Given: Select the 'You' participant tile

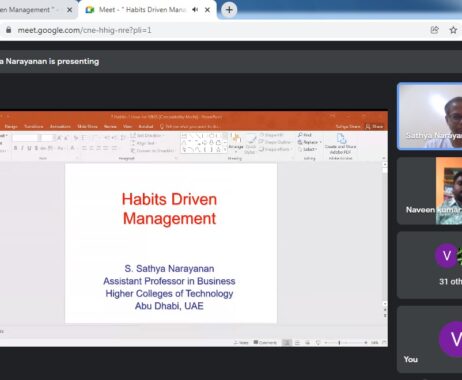Looking at the screenshot, I should [x=430, y=339].
